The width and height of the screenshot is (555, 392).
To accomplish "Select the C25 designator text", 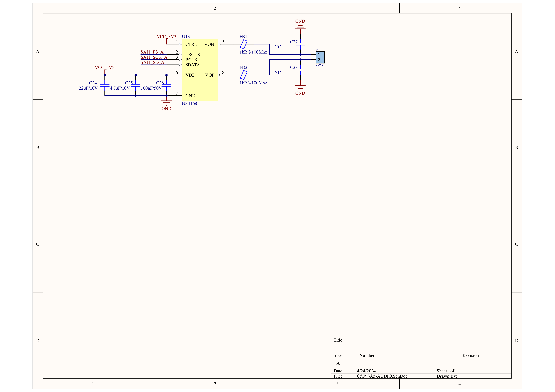I will tap(129, 83).
